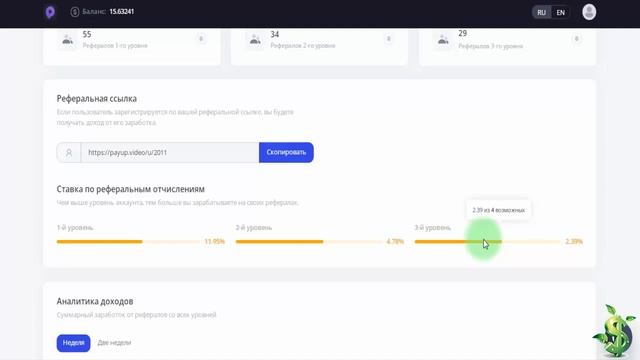The width and height of the screenshot is (640, 360).
Task: Click the 3-й уровень progress bar
Action: (x=488, y=242)
